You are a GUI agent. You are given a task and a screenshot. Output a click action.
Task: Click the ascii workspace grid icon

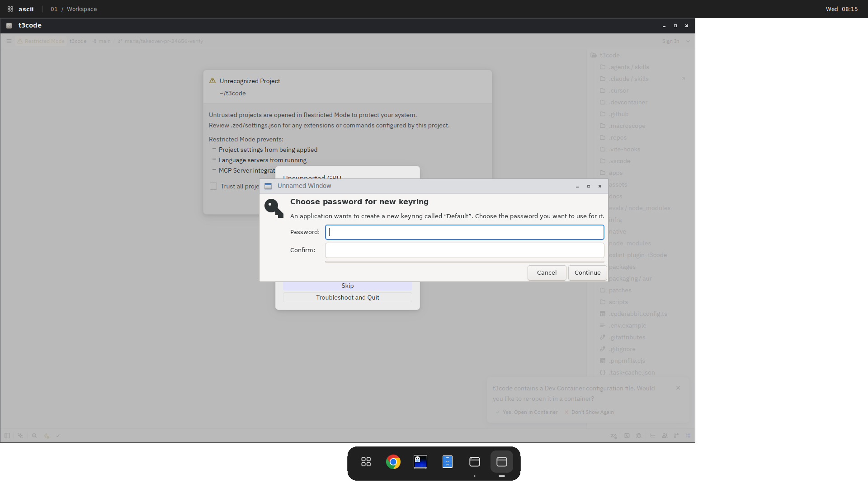pyautogui.click(x=10, y=9)
